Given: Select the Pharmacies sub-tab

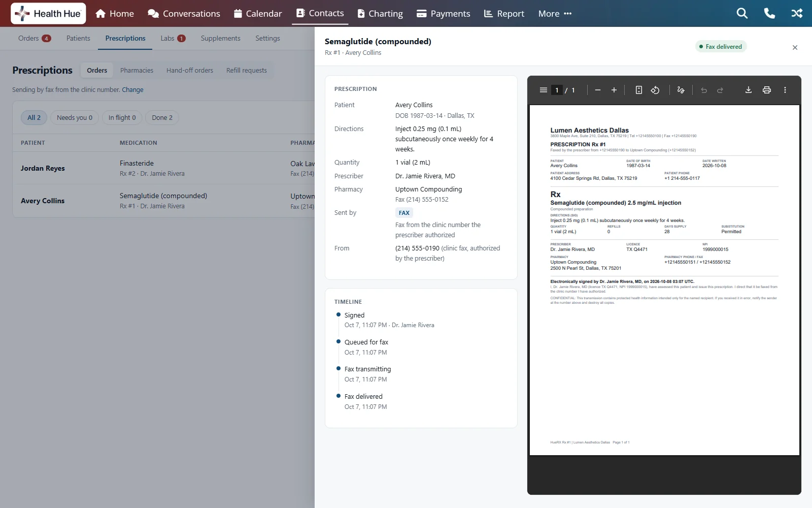Looking at the screenshot, I should tap(137, 70).
